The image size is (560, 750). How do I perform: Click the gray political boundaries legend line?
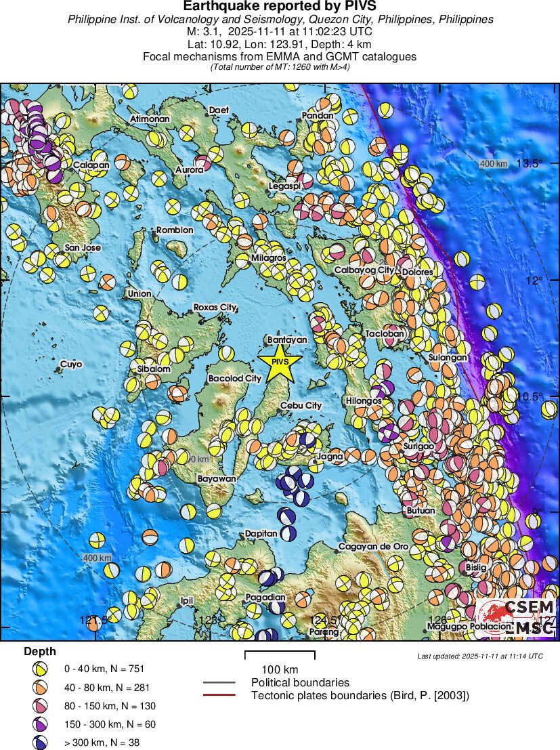(x=219, y=682)
